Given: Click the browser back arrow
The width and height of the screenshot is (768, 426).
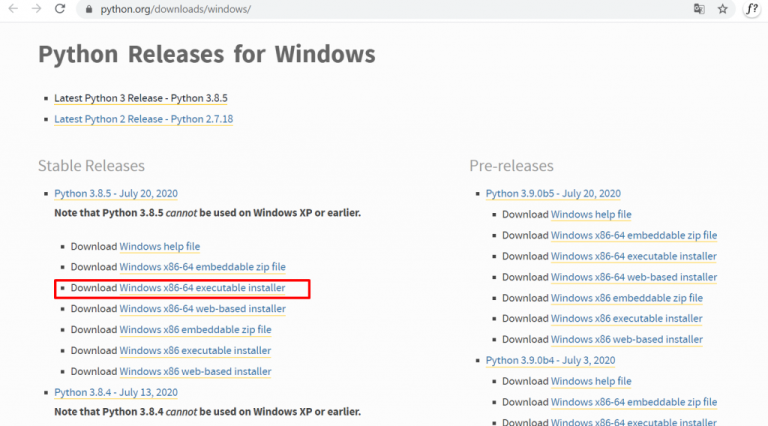Looking at the screenshot, I should point(13,9).
